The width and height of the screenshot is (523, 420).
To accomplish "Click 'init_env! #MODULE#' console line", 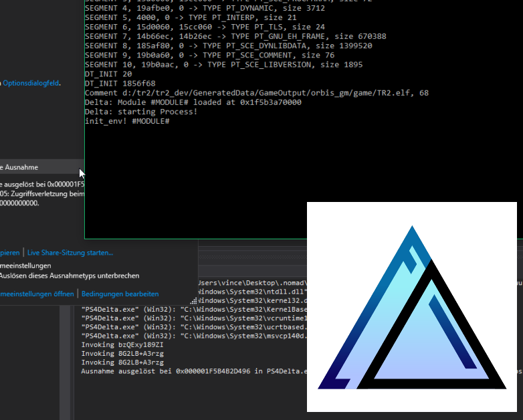I will coord(127,121).
